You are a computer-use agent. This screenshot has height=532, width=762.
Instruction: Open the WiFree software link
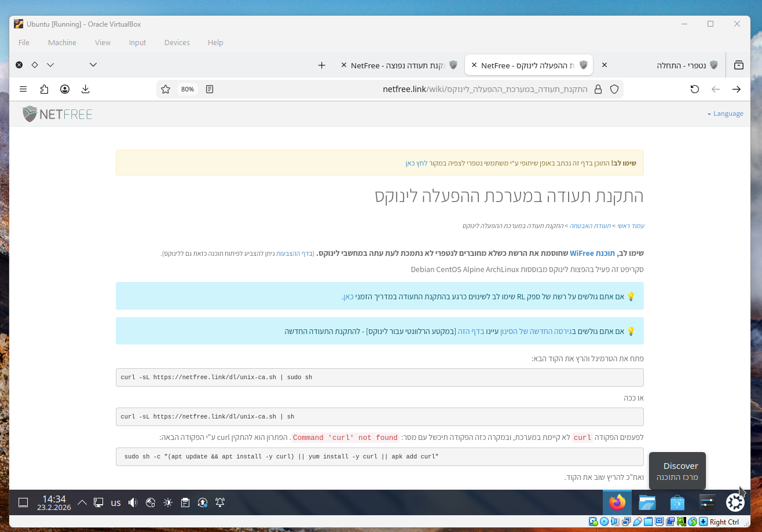(x=592, y=253)
